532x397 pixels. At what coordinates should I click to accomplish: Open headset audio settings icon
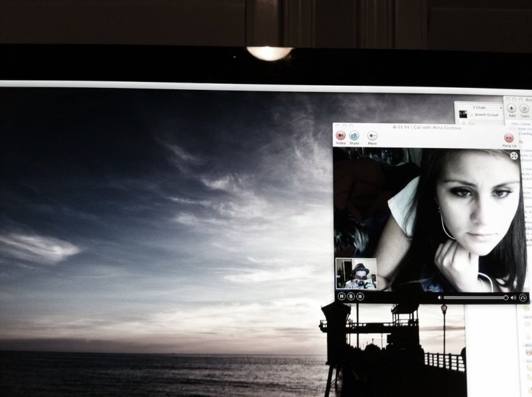click(x=523, y=298)
